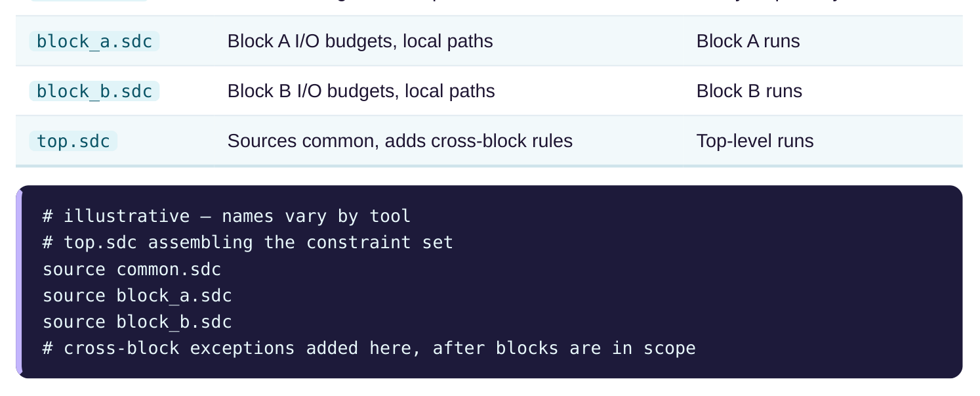This screenshot has width=980, height=396.
Task: Click the word 'common.sdc' in the code
Action: [169, 269]
